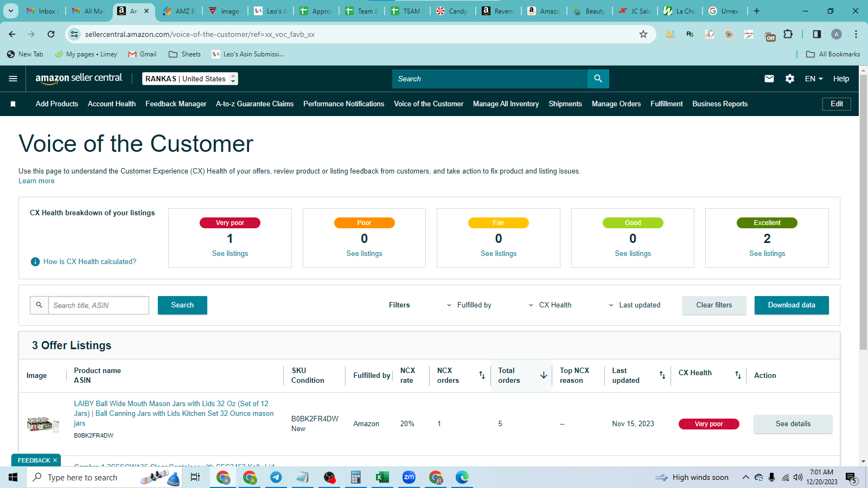This screenshot has width=868, height=488.
Task: Open the Chrome Extensions puzzle icon
Action: pyautogui.click(x=788, y=34)
